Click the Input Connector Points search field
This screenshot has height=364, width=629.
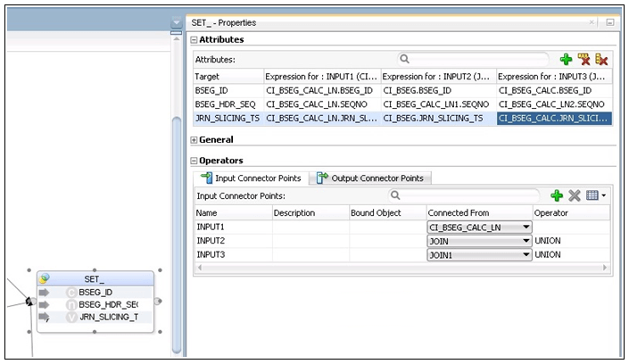tap(464, 195)
